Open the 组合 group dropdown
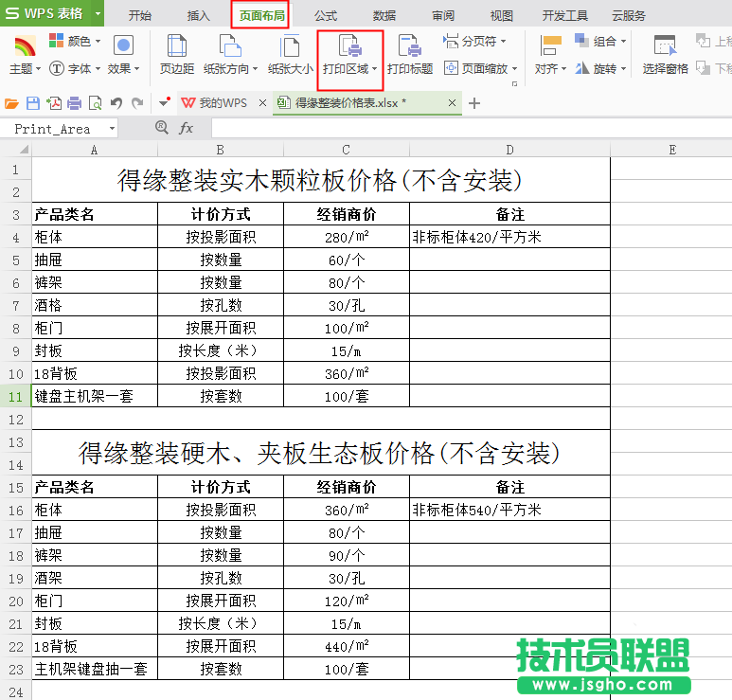This screenshot has width=732, height=700. (600, 41)
